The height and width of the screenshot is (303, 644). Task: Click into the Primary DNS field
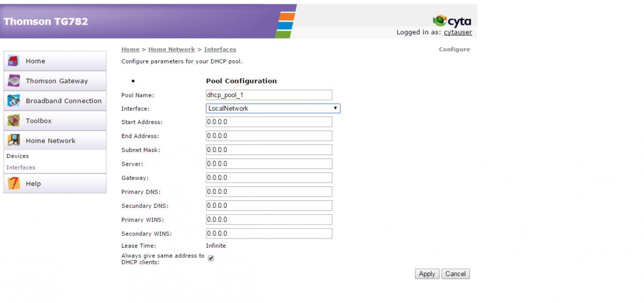pos(269,192)
